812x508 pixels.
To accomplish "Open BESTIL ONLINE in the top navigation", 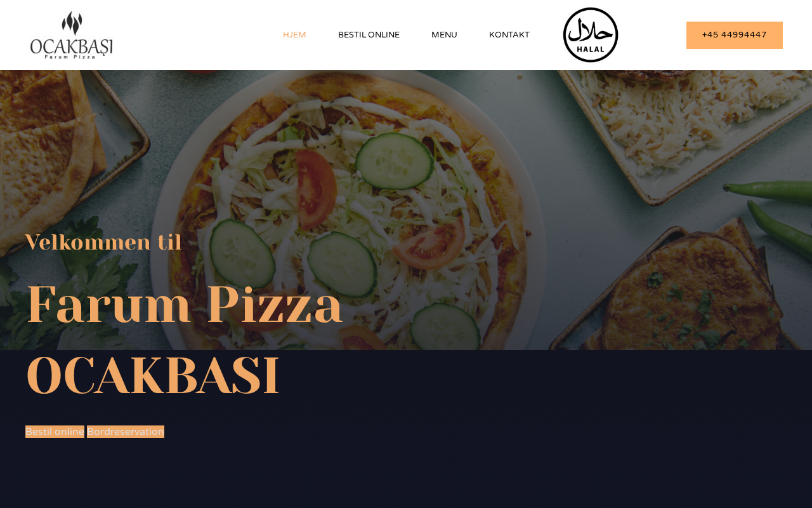I will (x=369, y=35).
